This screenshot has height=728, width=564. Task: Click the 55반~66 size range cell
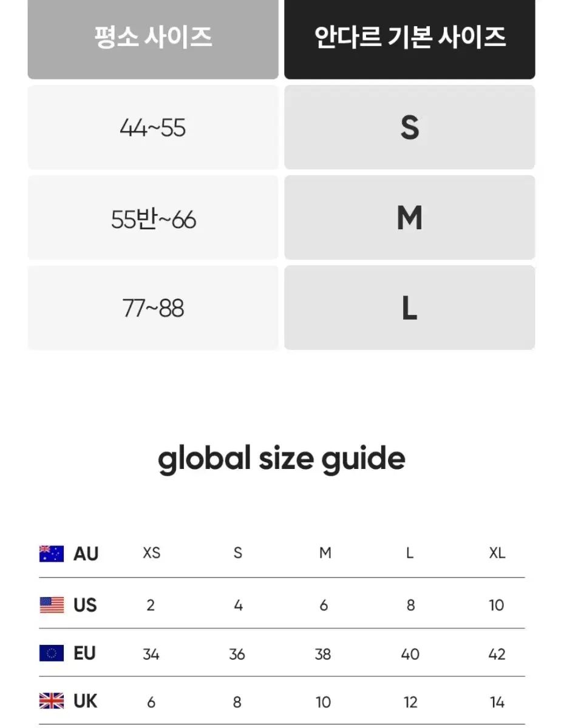pyautogui.click(x=153, y=218)
